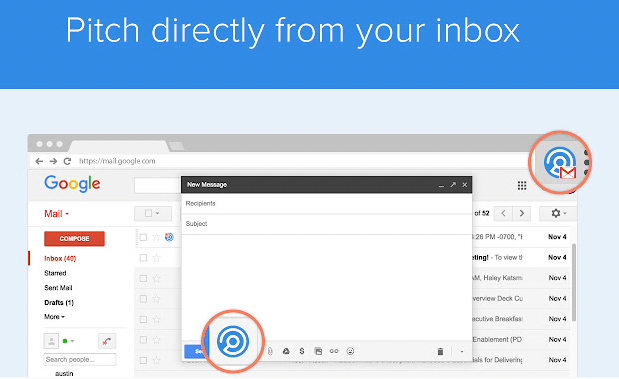Click the Recipients field
This screenshot has width=619, height=379.
tap(326, 204)
